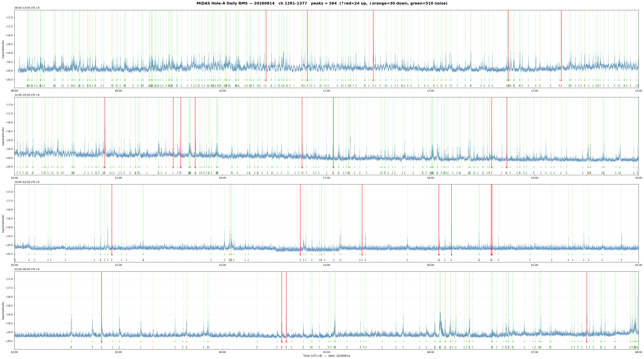This screenshot has height=359, width=644.
Task: Click the 15:00 tick label on the time axis
Action: pos(119,178)
